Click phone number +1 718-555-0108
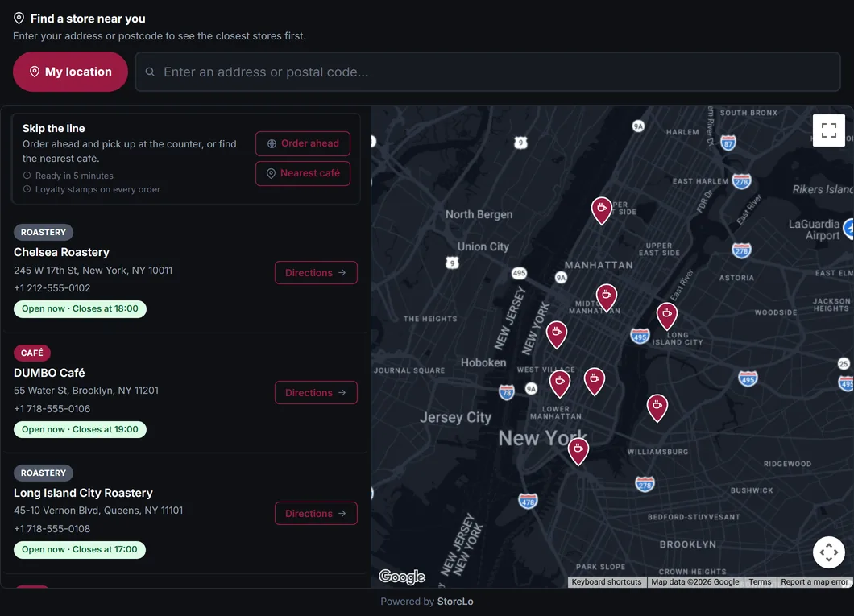The width and height of the screenshot is (854, 616). 52,529
